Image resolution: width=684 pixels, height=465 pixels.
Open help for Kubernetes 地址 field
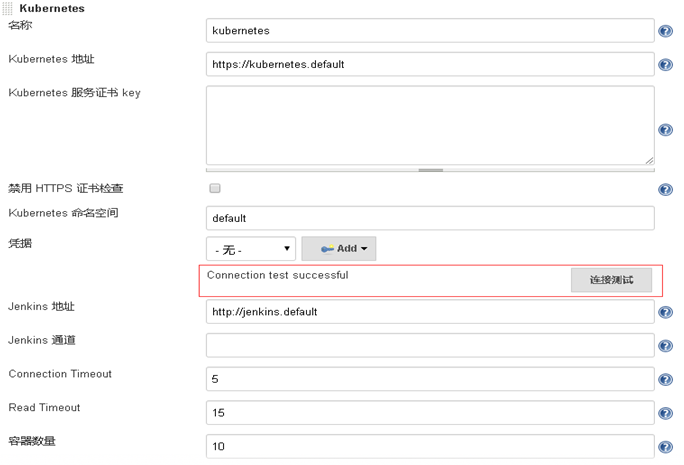pyautogui.click(x=665, y=65)
